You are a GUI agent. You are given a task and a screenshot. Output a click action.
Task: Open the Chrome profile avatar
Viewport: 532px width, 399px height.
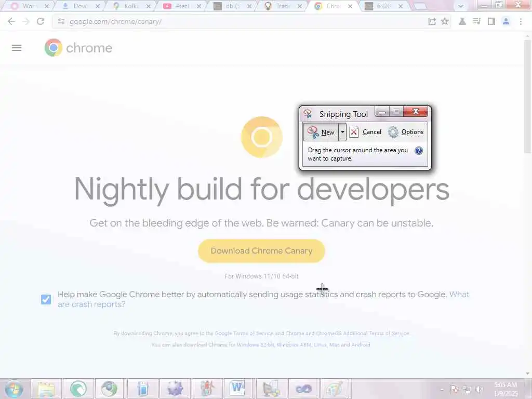pyautogui.click(x=506, y=21)
